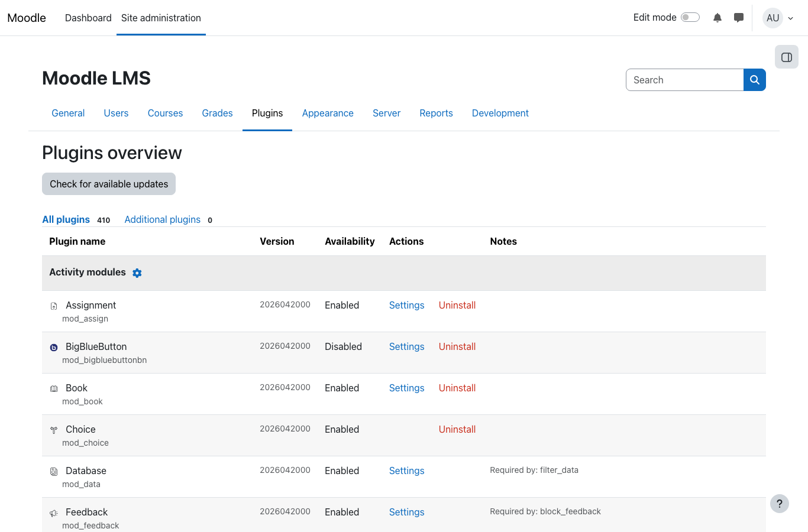
Task: Open the Courses tab
Action: coord(165,113)
